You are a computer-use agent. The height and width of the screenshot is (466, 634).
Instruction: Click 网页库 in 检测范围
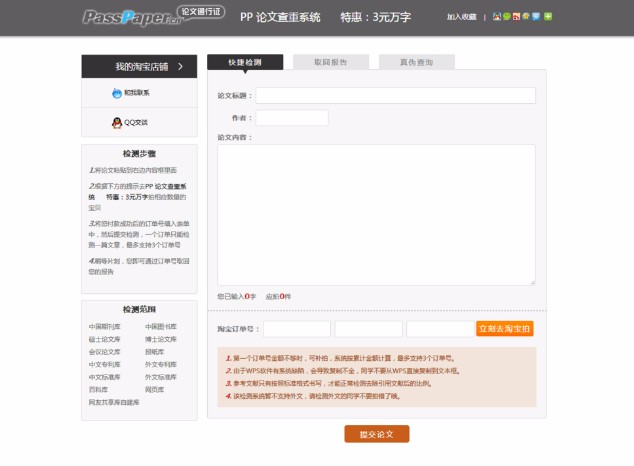[x=155, y=390]
